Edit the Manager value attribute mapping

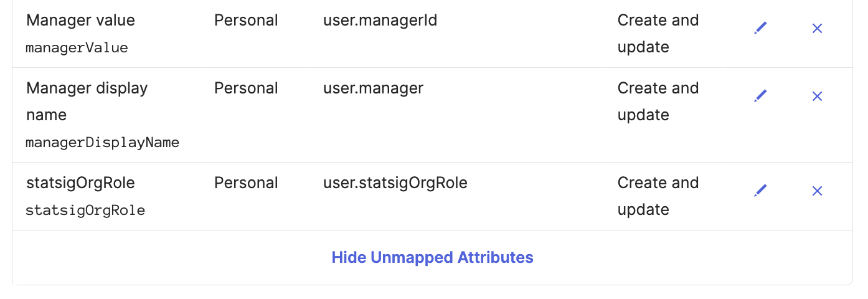tap(760, 28)
